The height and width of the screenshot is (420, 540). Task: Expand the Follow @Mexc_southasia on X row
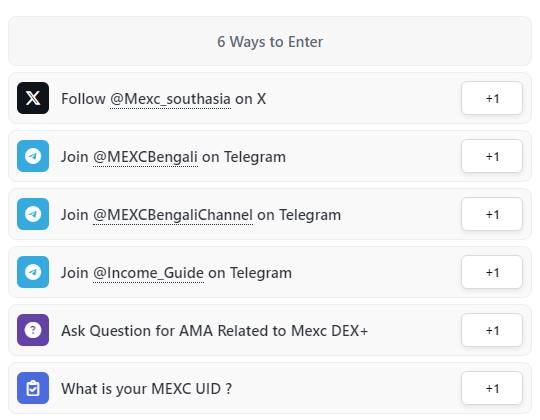click(x=270, y=98)
